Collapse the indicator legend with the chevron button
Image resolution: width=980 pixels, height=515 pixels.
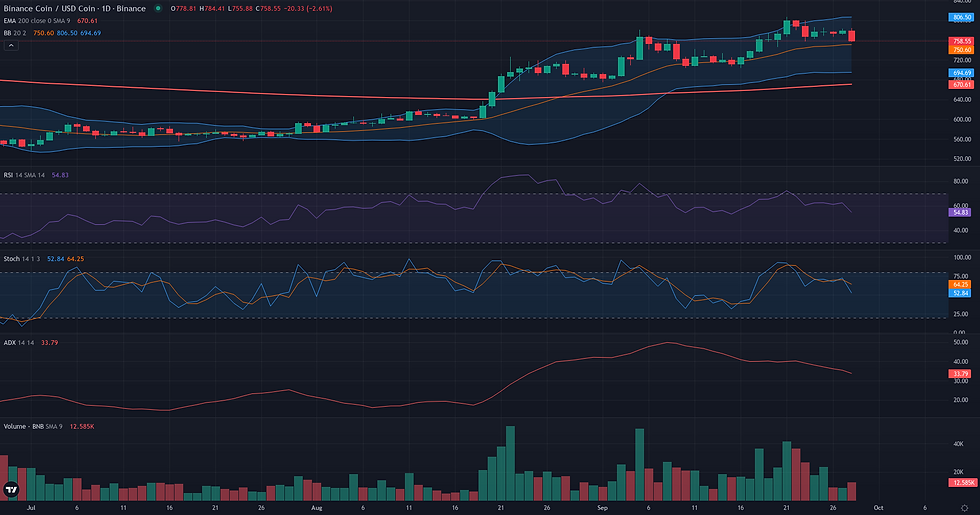[x=11, y=46]
